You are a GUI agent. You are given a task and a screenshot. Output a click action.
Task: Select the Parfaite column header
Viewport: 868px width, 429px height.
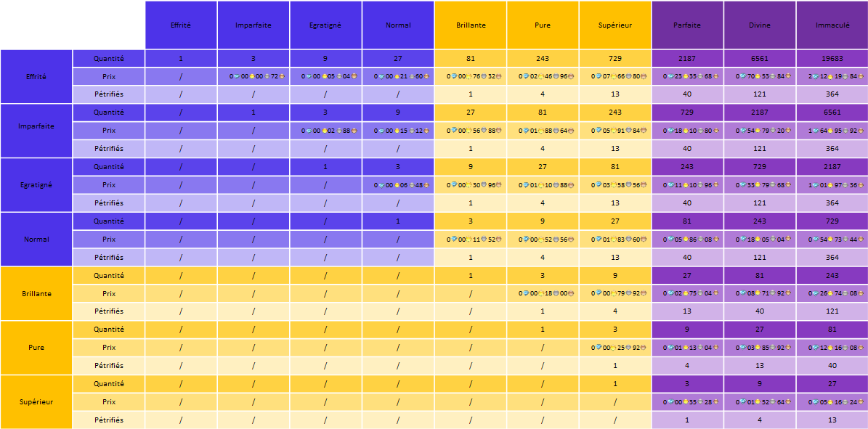[687, 25]
